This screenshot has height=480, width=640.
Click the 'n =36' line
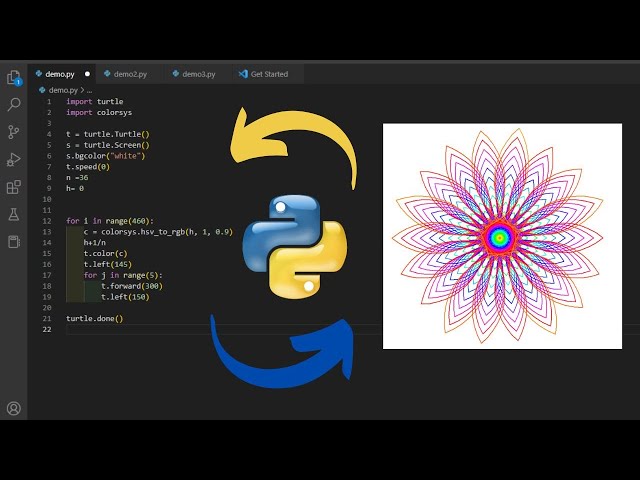pos(77,178)
